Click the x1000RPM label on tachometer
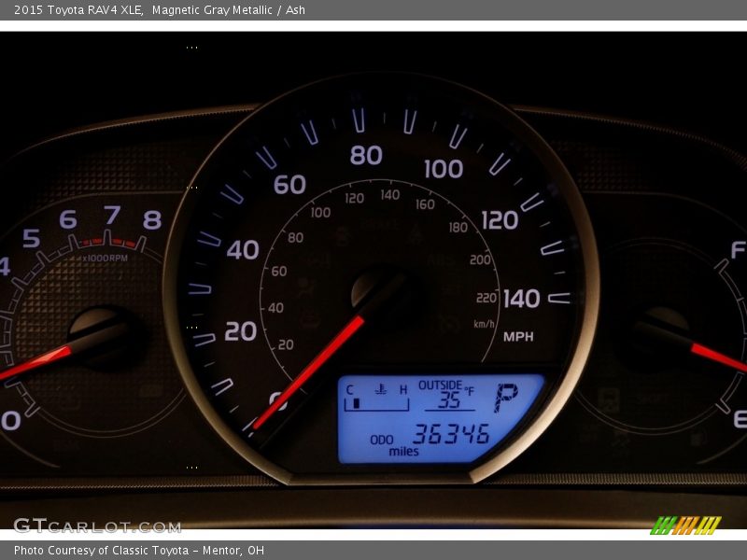 pos(105,259)
